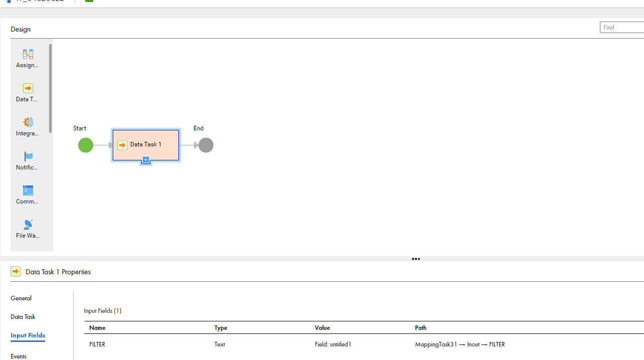Click into the Find search box
644x360 pixels.
pos(622,28)
